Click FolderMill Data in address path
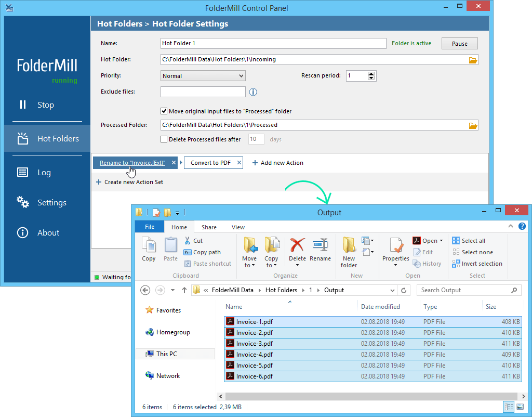This screenshot has height=417, width=532. point(233,290)
